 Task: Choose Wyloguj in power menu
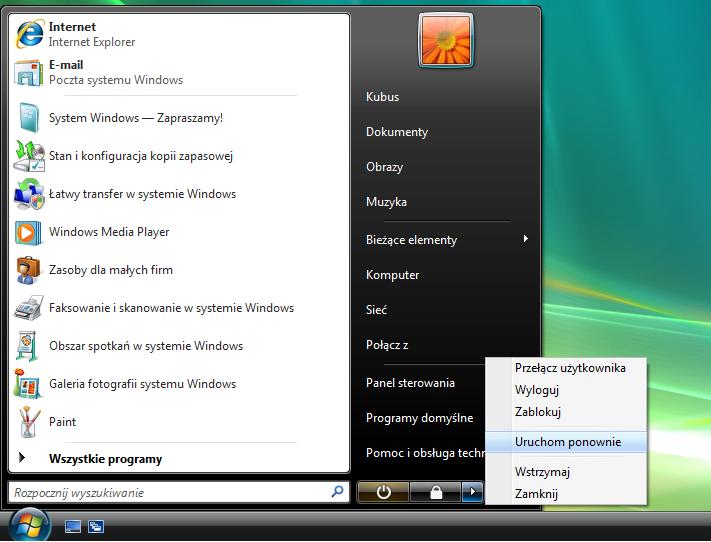[537, 390]
